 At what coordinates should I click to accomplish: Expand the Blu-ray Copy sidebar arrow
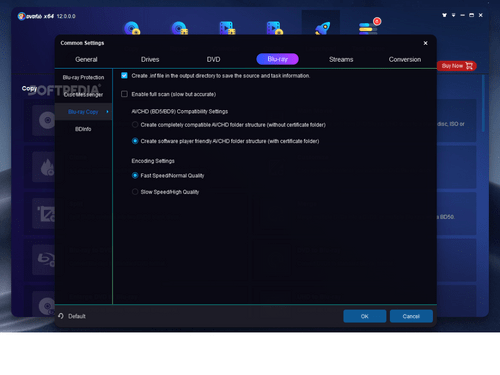[x=107, y=112]
